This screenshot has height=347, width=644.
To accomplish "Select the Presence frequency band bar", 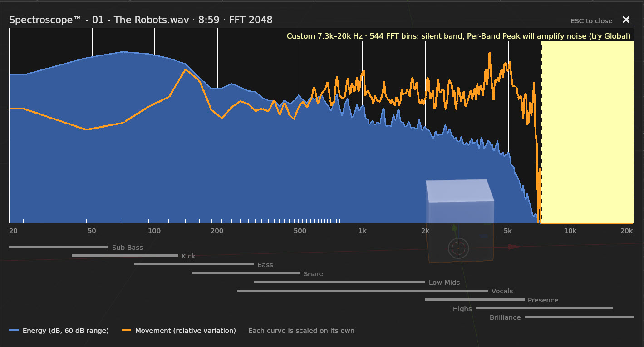I will [x=475, y=299].
